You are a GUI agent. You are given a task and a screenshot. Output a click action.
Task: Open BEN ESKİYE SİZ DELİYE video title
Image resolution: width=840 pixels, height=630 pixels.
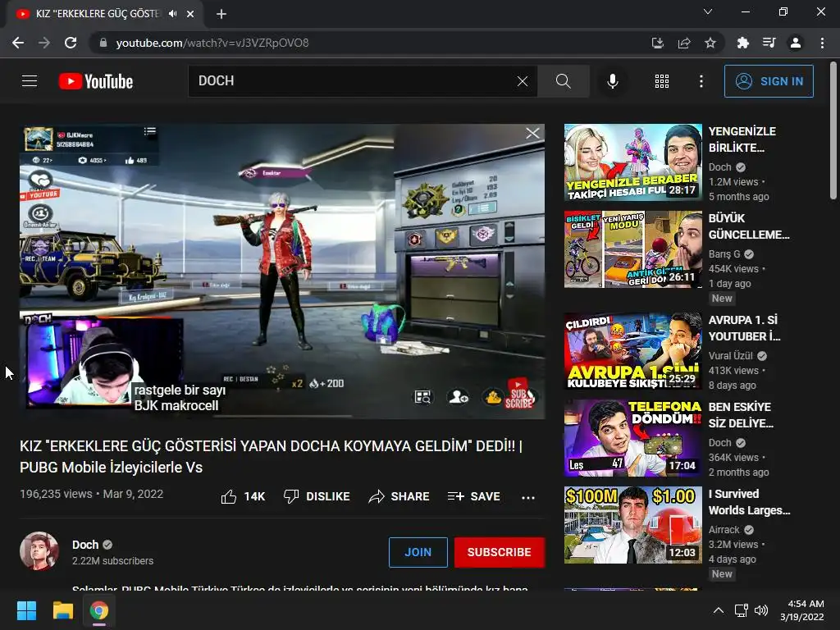pyautogui.click(x=741, y=414)
